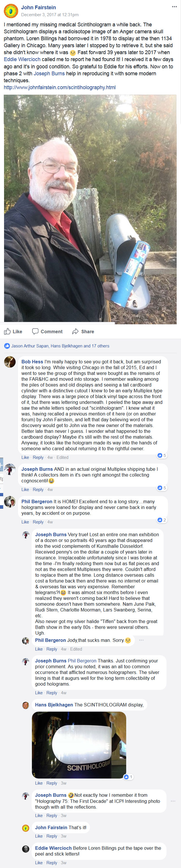Open the "Jason Arthur Sapan, Hans Bjelkhagen and 17 others" reactions list

coord(60,346)
